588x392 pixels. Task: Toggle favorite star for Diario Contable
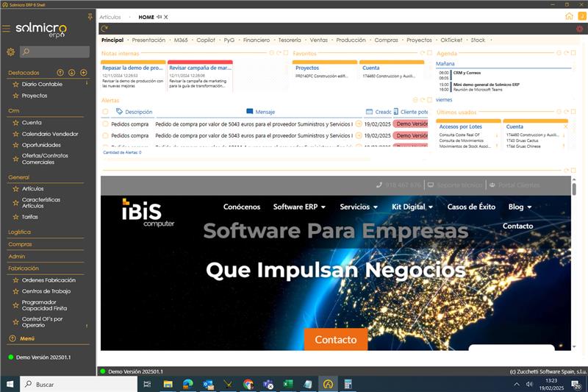tap(15, 85)
